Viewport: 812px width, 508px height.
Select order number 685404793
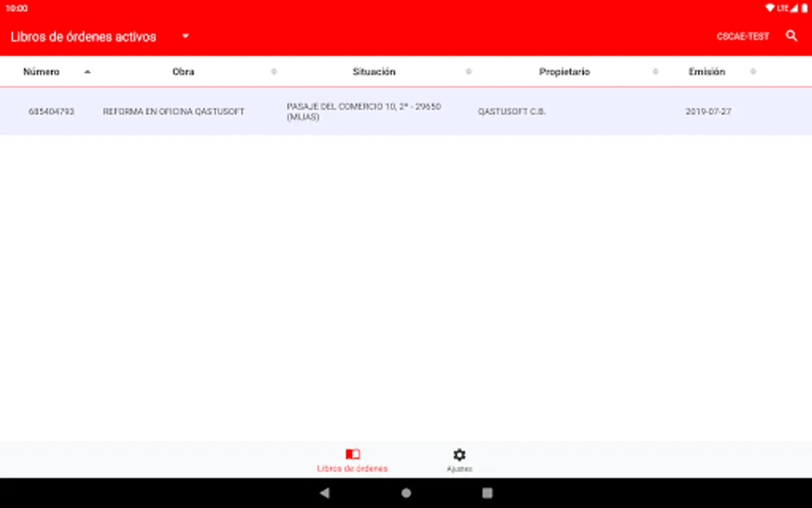[x=51, y=111]
